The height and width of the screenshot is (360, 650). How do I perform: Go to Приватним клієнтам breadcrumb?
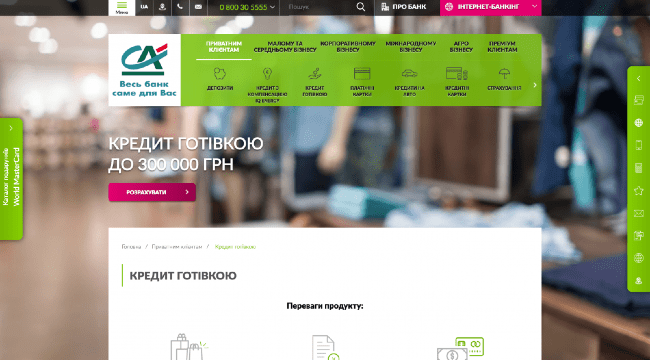pyautogui.click(x=177, y=247)
